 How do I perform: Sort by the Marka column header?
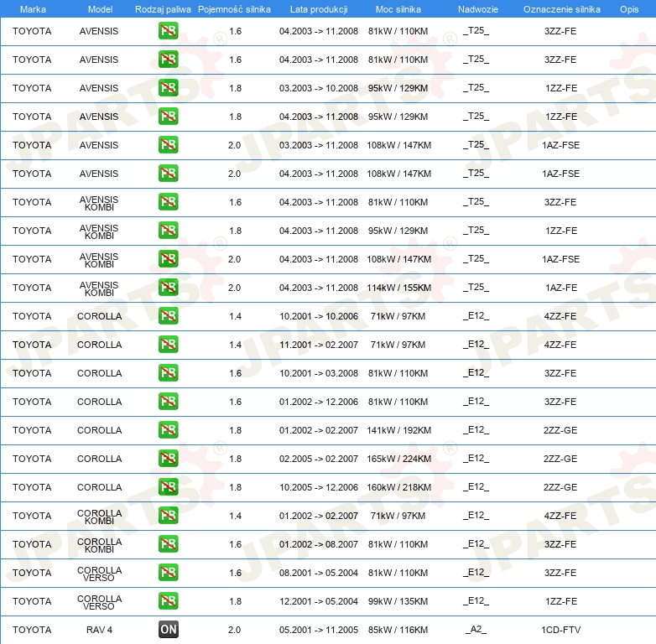(x=33, y=9)
